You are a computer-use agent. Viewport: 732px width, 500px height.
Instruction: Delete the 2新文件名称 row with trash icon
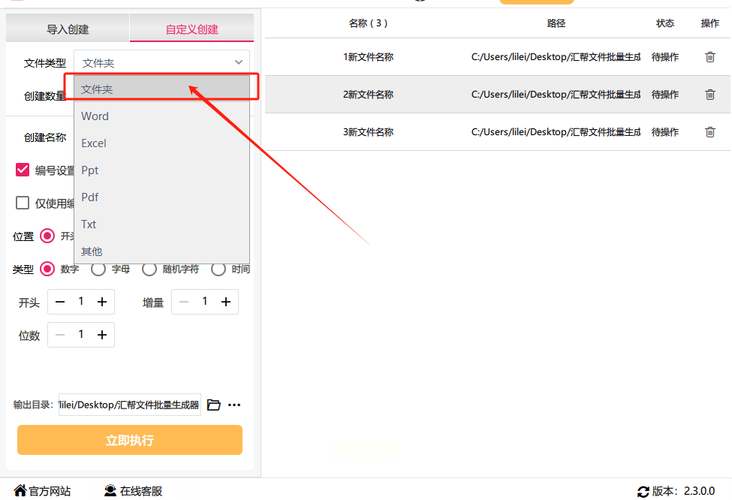click(x=710, y=94)
